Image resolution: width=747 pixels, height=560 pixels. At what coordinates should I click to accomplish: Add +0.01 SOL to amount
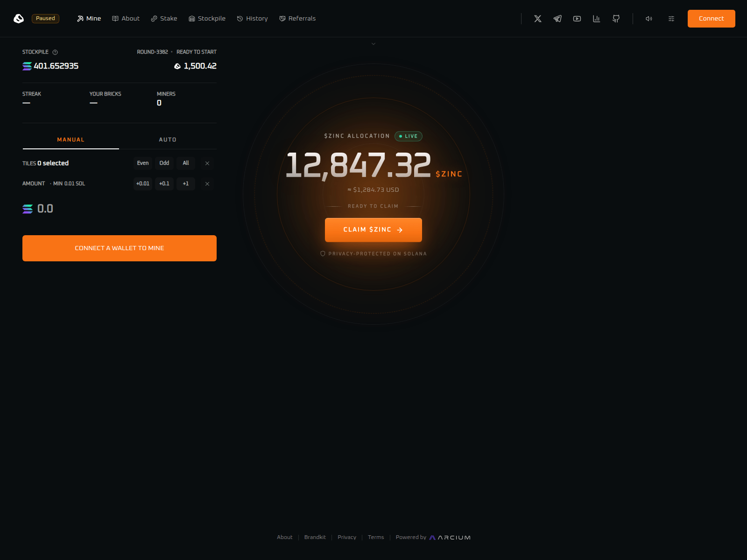pyautogui.click(x=143, y=184)
